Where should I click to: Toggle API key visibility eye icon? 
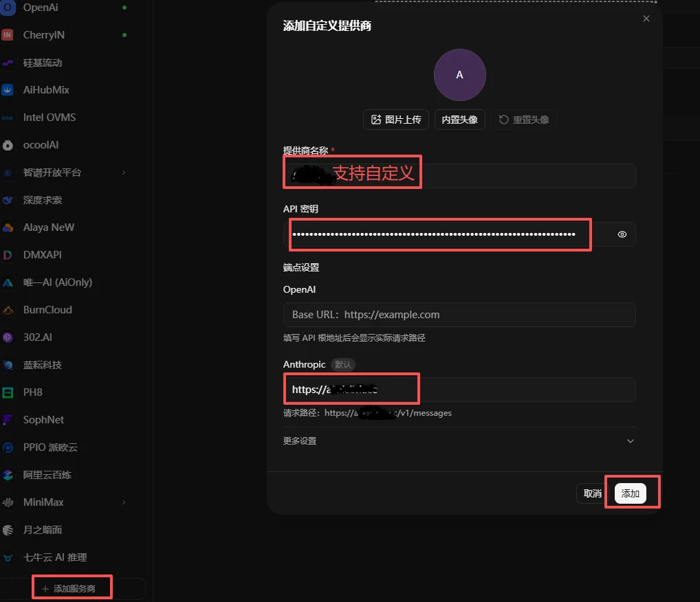pos(622,234)
